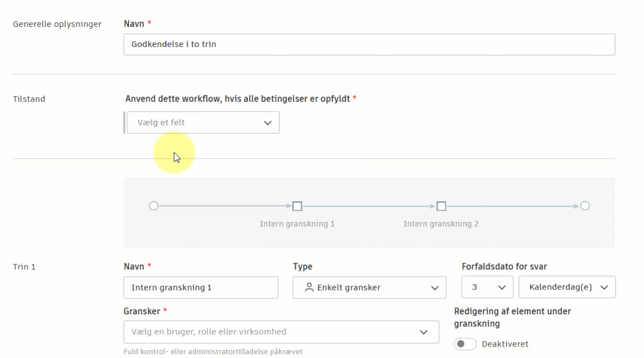Click the workflow progress line between steps

tap(369, 205)
